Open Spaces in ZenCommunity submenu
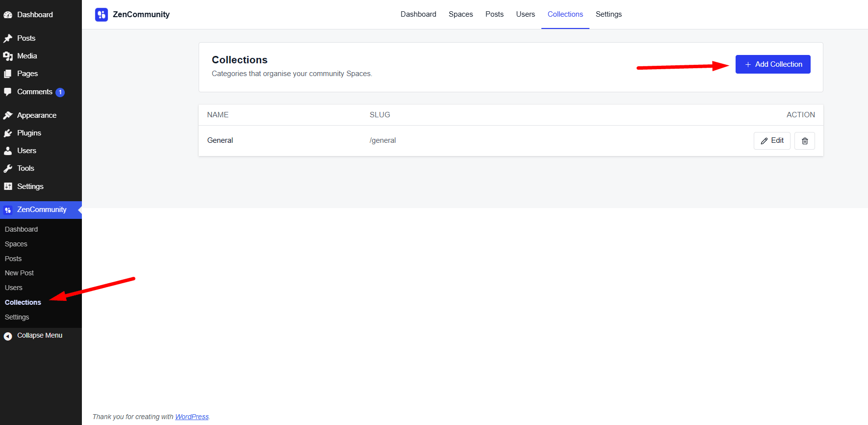 tap(16, 244)
